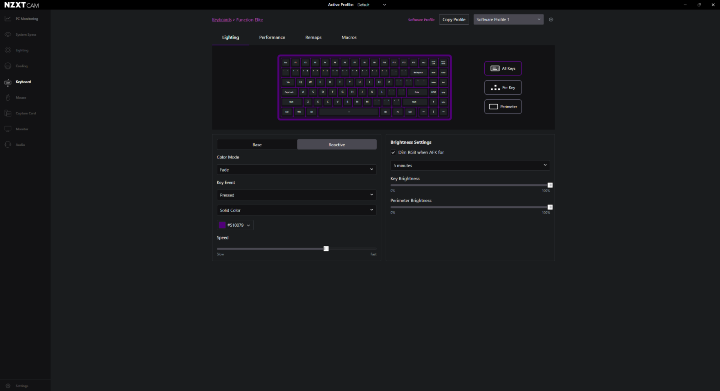Image resolution: width=720 pixels, height=391 pixels.
Task: Select the Perimeter lighting zone button
Action: [x=503, y=106]
